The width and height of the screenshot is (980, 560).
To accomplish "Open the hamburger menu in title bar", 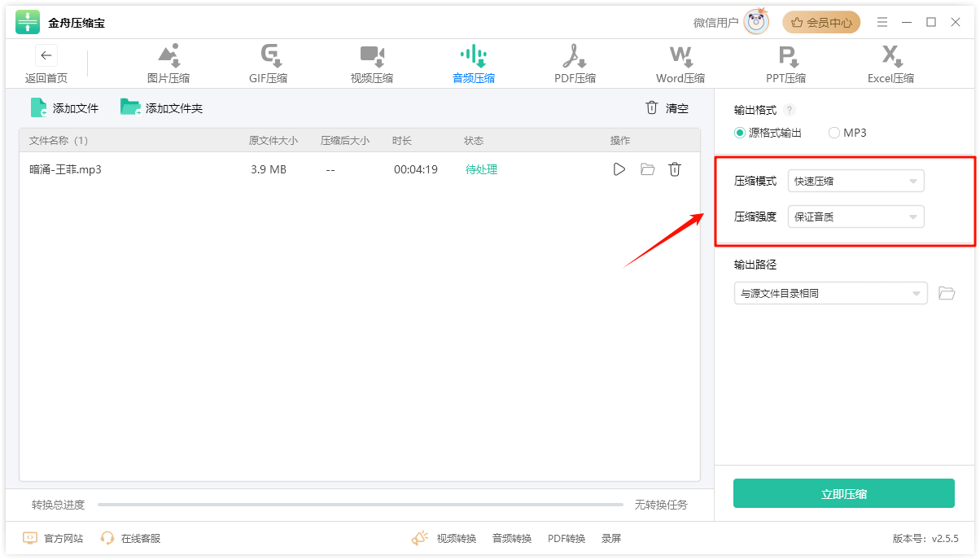I will (x=882, y=22).
